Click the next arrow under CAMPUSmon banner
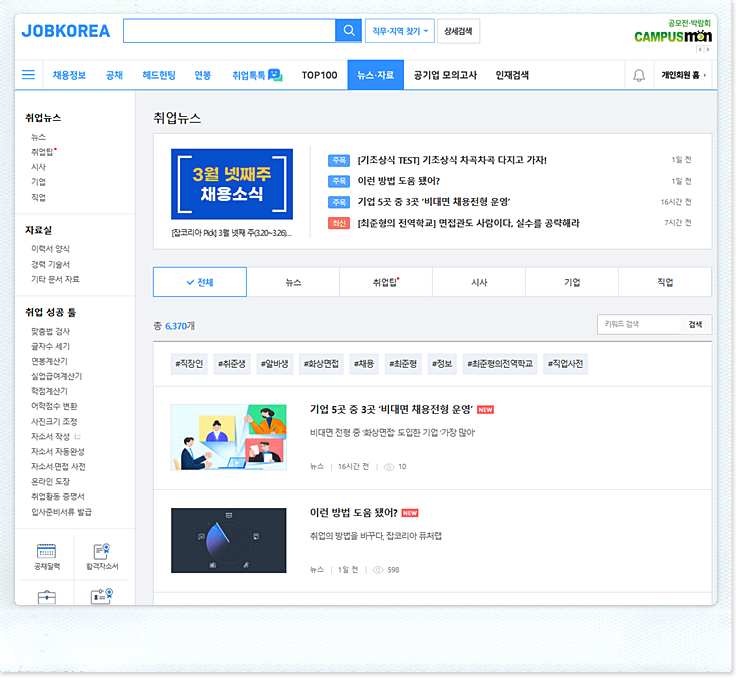 [707, 49]
